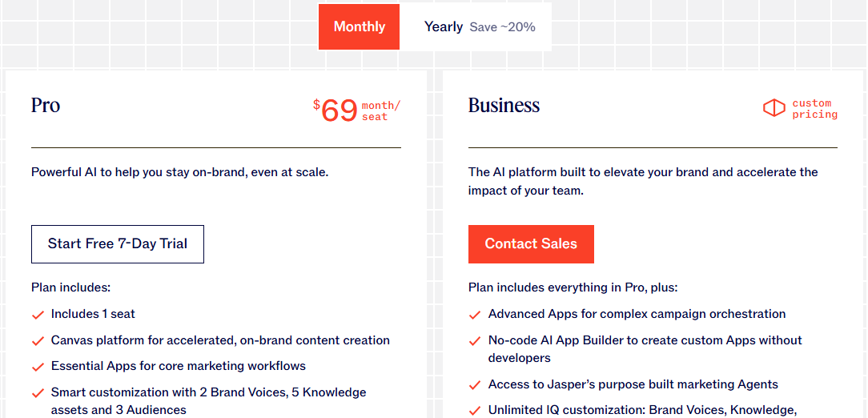
Task: Click the checkmark beside Essential Apps feature
Action: pyautogui.click(x=38, y=367)
